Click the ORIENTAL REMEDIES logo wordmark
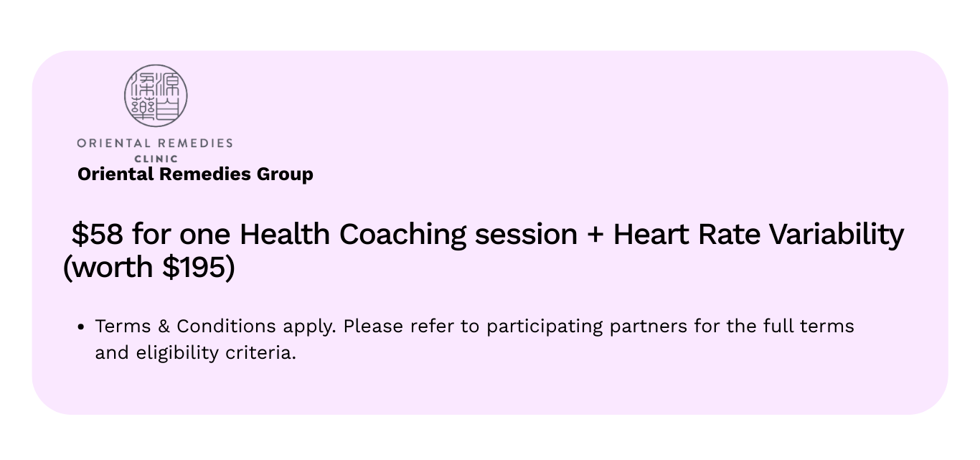This screenshot has height=460, width=980. click(x=155, y=143)
